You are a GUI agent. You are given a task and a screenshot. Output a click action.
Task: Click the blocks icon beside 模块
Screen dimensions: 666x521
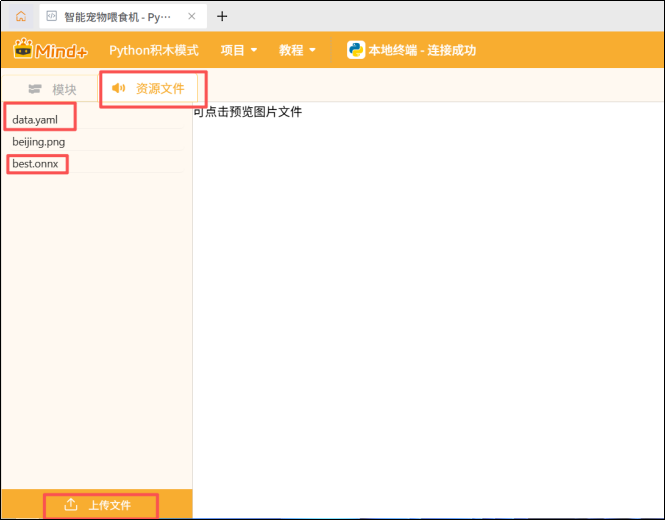coord(36,90)
